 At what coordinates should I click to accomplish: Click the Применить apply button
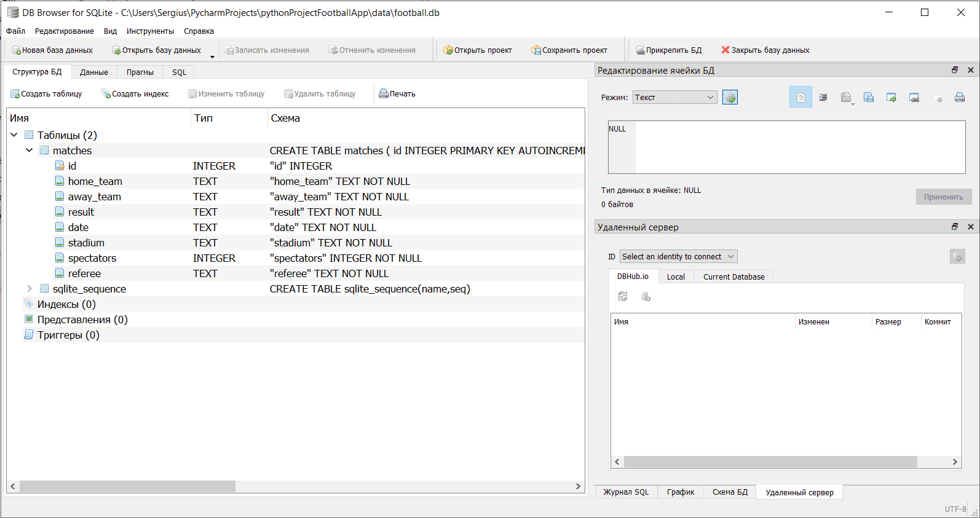[x=944, y=197]
